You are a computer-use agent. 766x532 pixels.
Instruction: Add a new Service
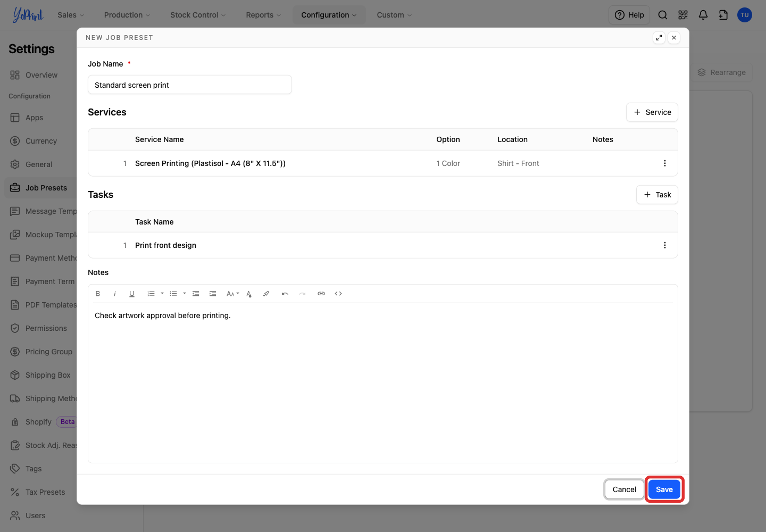[x=652, y=112]
